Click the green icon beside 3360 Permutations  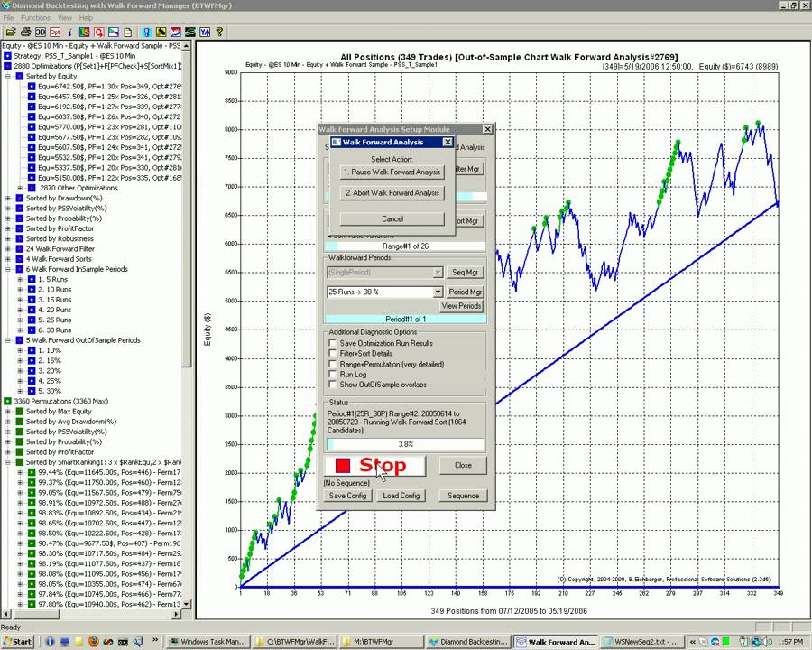[7, 401]
